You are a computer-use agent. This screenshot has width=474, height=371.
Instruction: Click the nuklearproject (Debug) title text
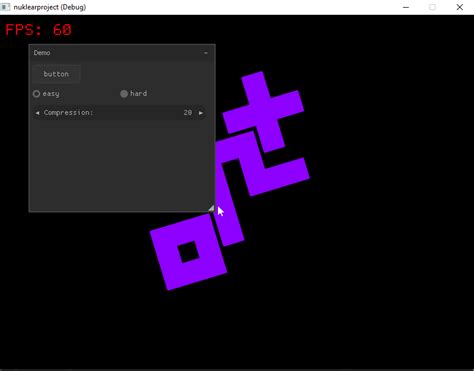50,7
